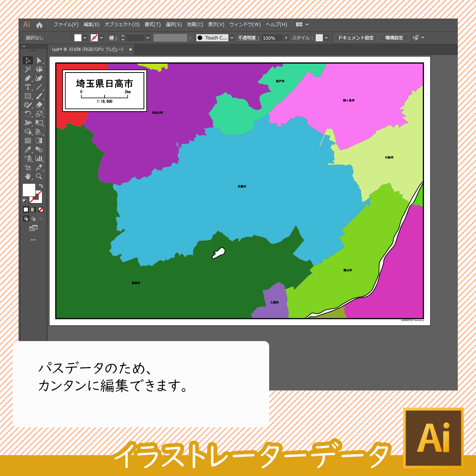Enable Draw Inside mode
This screenshot has width=476, height=476.
tap(41, 219)
